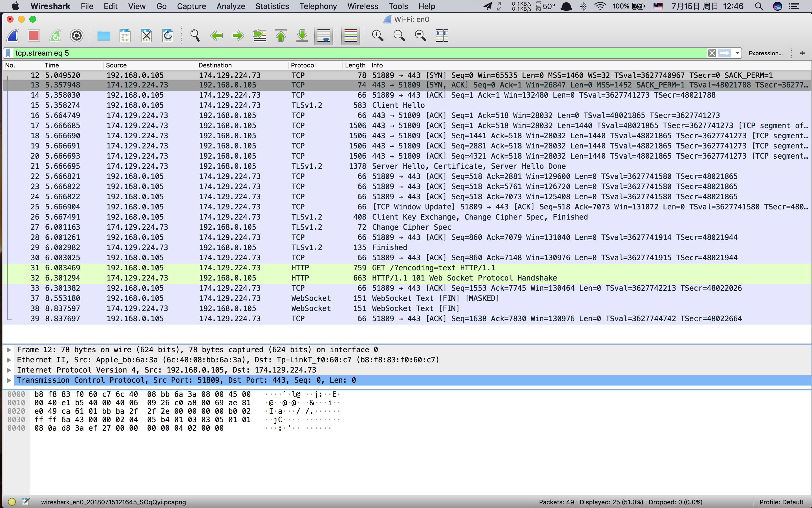Open the Telephony menu

(318, 6)
